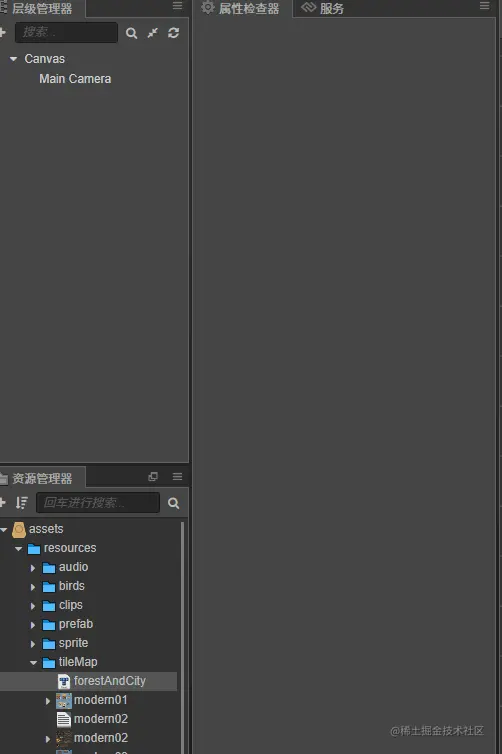Open the 服务 tab
This screenshot has width=502, height=754.
point(322,8)
